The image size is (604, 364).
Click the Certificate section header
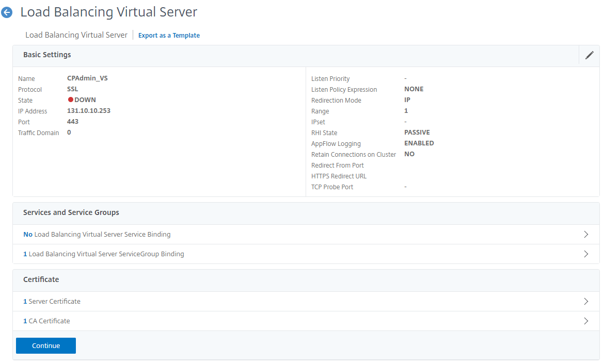pyautogui.click(x=41, y=279)
